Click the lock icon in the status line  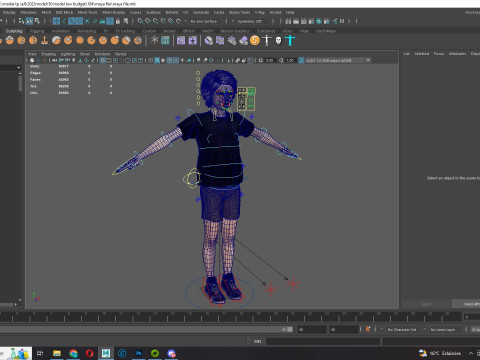coord(118,21)
